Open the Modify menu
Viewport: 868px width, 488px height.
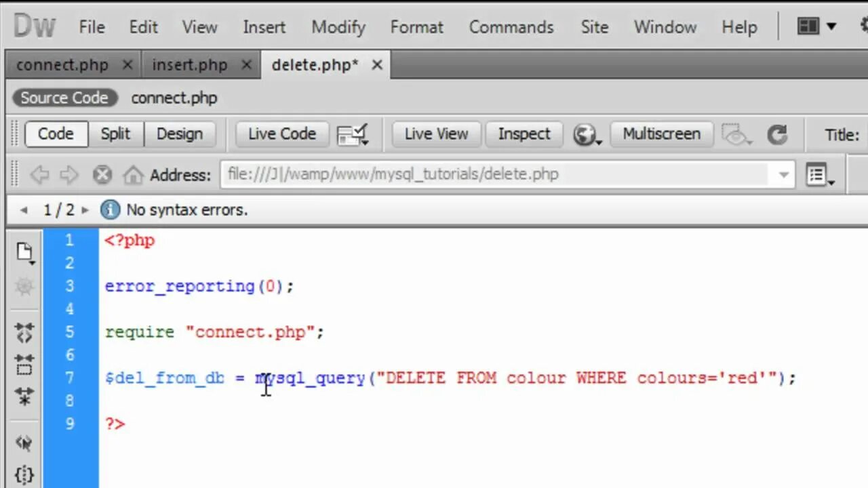coord(338,27)
